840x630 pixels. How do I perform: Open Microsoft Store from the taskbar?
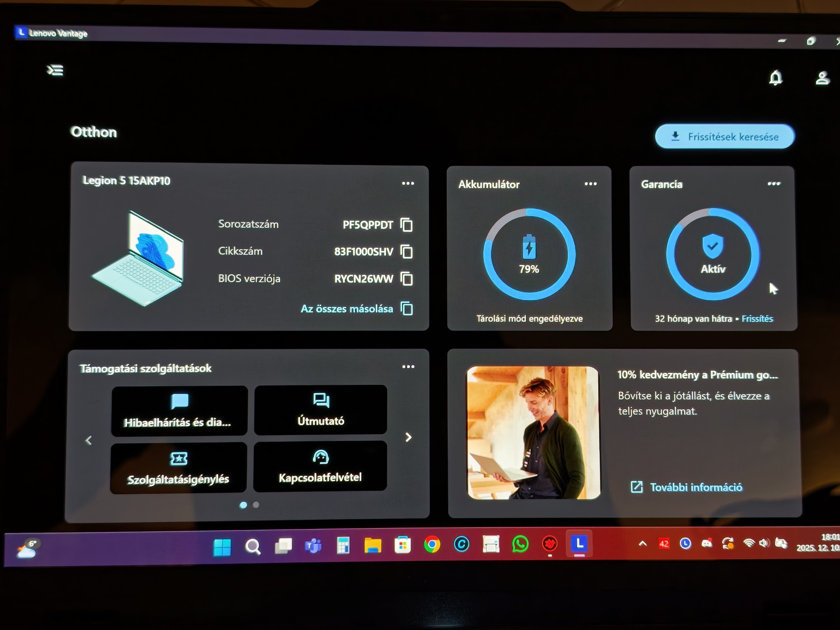pyautogui.click(x=402, y=545)
